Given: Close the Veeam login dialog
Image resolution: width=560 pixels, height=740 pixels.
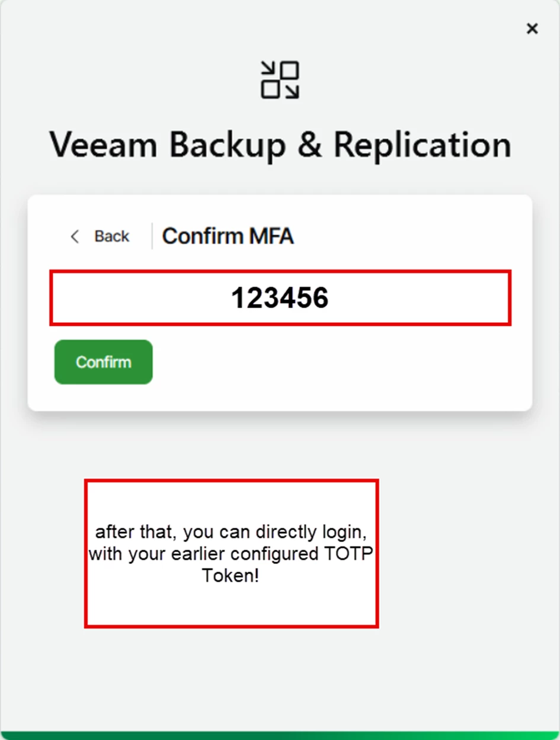Looking at the screenshot, I should (x=532, y=28).
